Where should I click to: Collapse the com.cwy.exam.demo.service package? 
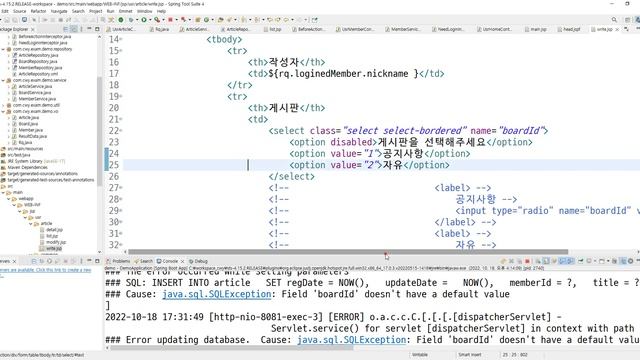click(3, 80)
